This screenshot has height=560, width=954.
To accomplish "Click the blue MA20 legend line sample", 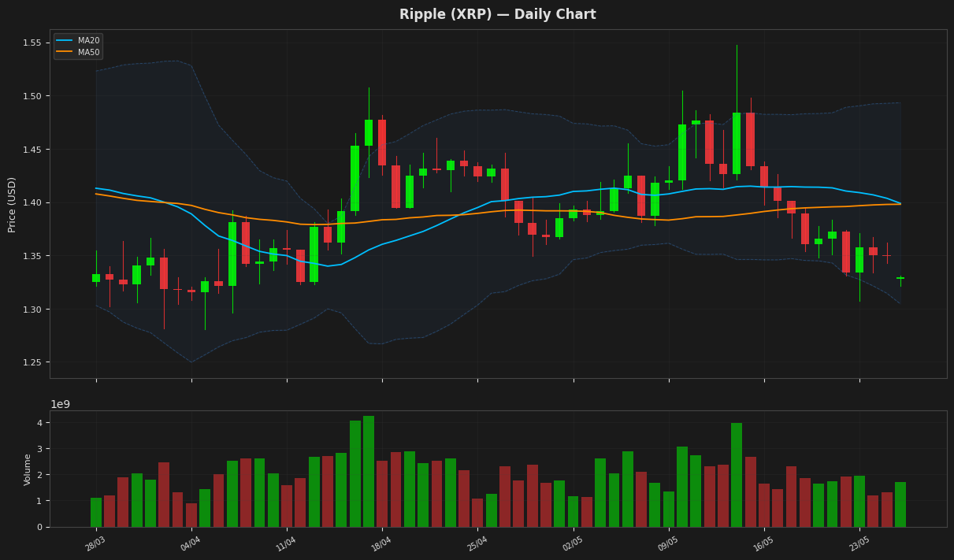I will click(x=65, y=40).
